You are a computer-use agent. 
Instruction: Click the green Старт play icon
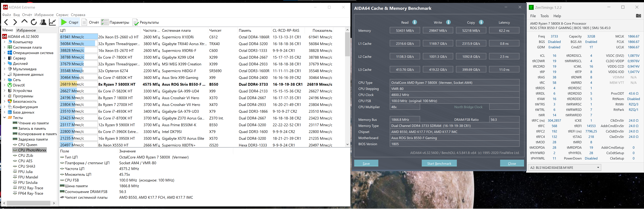click(64, 22)
